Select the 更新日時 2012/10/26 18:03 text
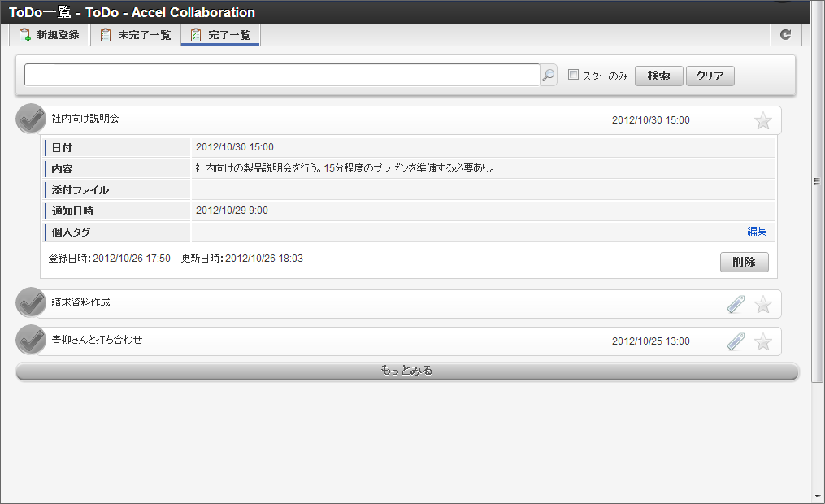The height and width of the screenshot is (504, 825). click(x=242, y=259)
